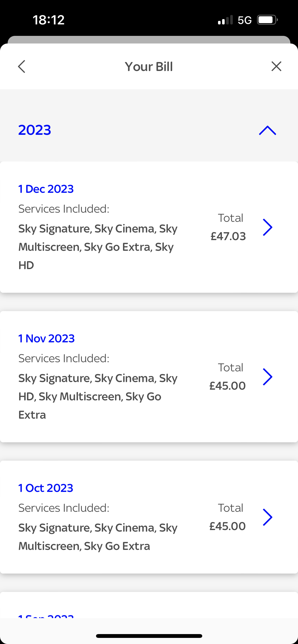Screen dimensions: 298x644
Task: Tap the £45.00 total for October
Action: tap(227, 526)
